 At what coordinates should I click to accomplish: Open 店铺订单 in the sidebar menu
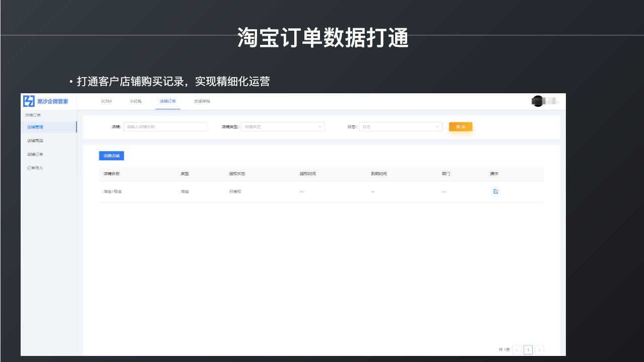click(35, 154)
